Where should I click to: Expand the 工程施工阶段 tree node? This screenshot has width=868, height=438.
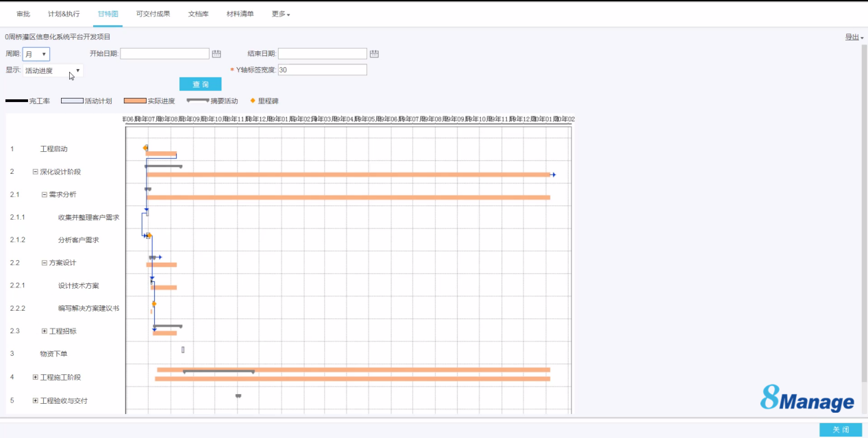tap(36, 377)
